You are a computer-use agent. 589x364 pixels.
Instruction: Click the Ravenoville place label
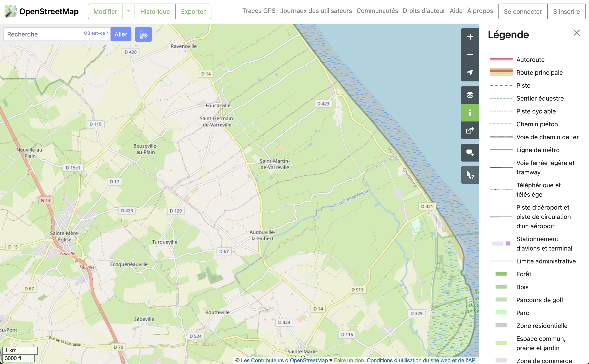coord(184,46)
